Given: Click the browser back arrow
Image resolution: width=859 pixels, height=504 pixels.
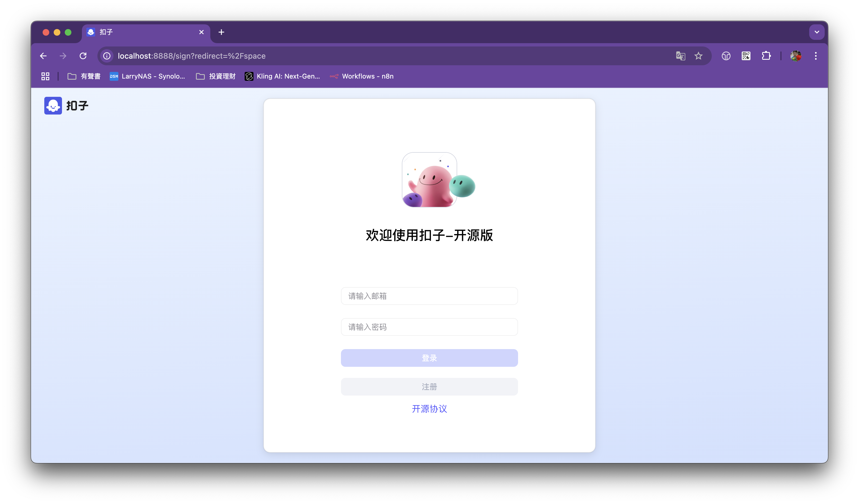Looking at the screenshot, I should 43,56.
